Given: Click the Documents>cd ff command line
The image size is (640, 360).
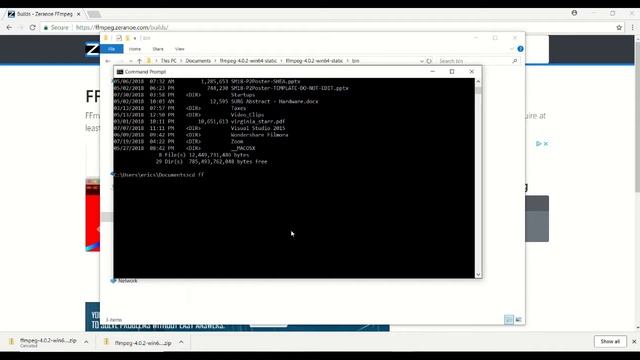Looking at the screenshot, I should pyautogui.click(x=159, y=175).
